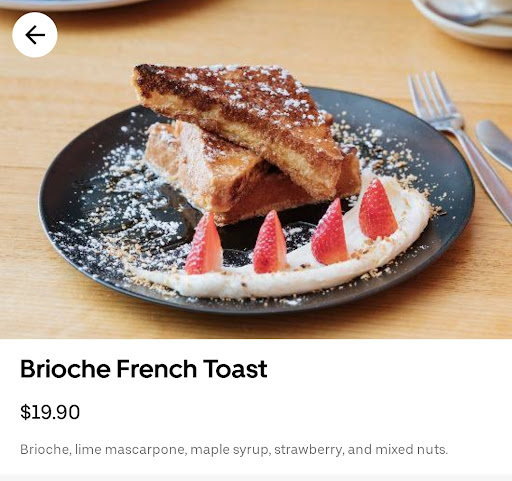The width and height of the screenshot is (512, 481).
Task: Click "lime mascarpone" in the description
Action: pos(129,450)
